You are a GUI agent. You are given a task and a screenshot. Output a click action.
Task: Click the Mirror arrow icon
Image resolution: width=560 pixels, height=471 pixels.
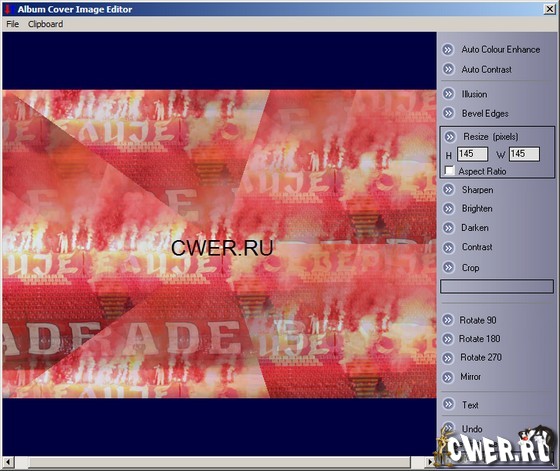point(447,377)
